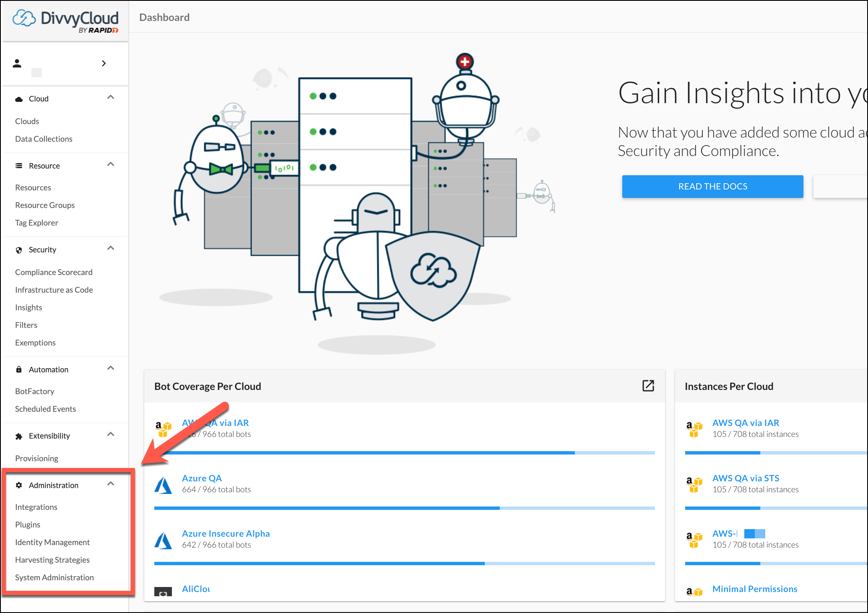Click the DivvyCloud logo
Viewport: 868px width, 613px height.
(x=65, y=21)
